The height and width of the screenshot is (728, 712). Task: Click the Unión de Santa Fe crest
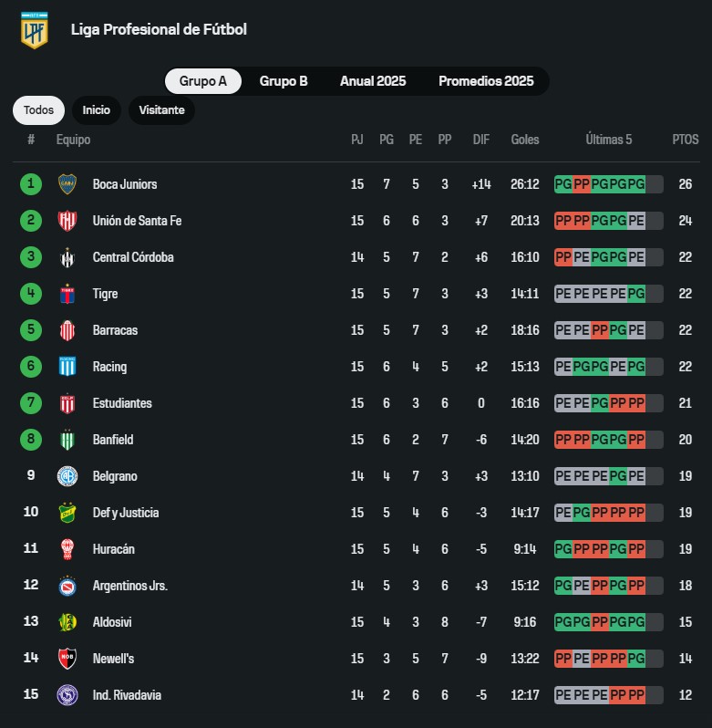(67, 221)
